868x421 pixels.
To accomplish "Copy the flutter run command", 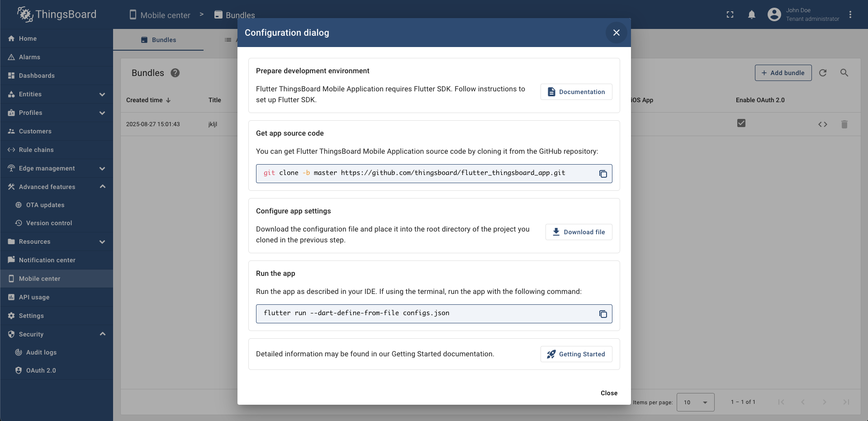I will tap(603, 314).
